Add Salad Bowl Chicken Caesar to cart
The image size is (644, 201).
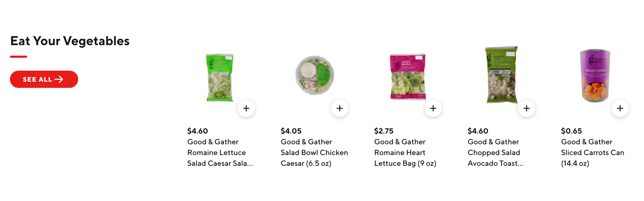click(340, 108)
